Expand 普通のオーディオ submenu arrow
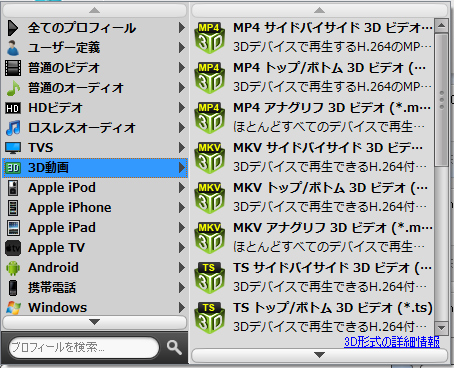 tap(181, 88)
